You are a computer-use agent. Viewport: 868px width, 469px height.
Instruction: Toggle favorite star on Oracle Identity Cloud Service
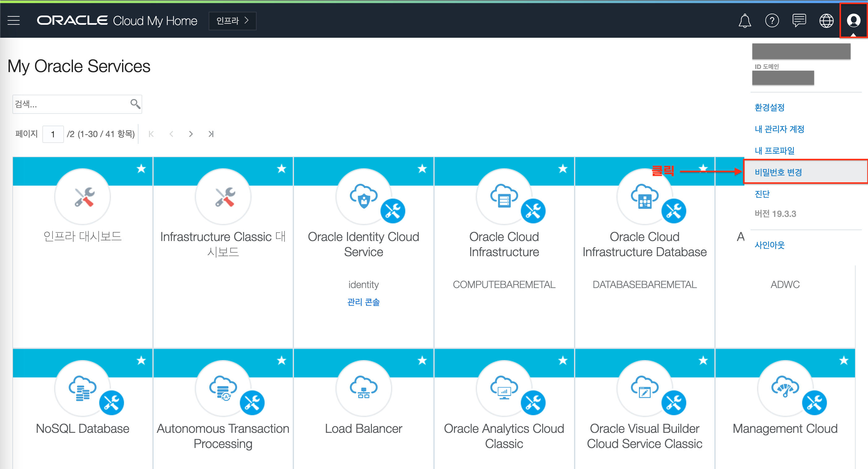(x=422, y=168)
